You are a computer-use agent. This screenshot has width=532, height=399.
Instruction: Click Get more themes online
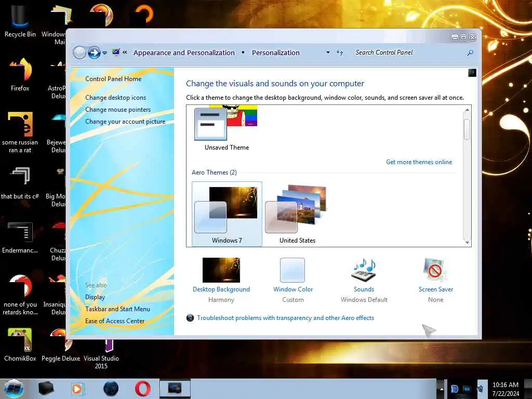click(419, 162)
